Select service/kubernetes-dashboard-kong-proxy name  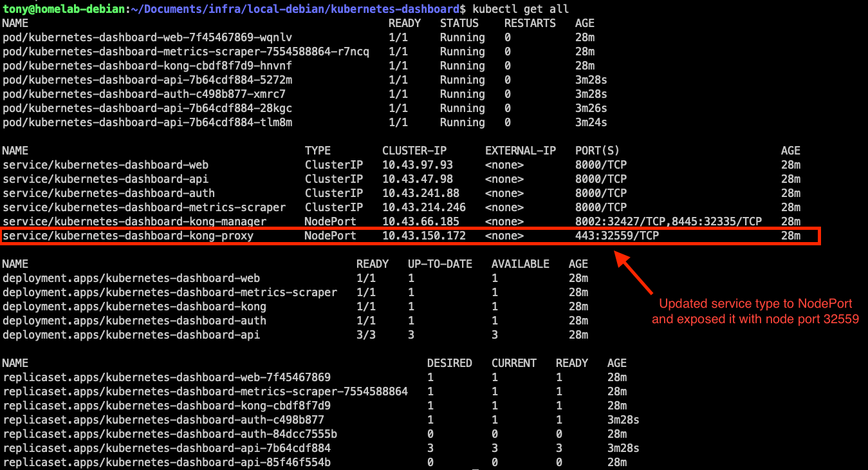(x=128, y=236)
